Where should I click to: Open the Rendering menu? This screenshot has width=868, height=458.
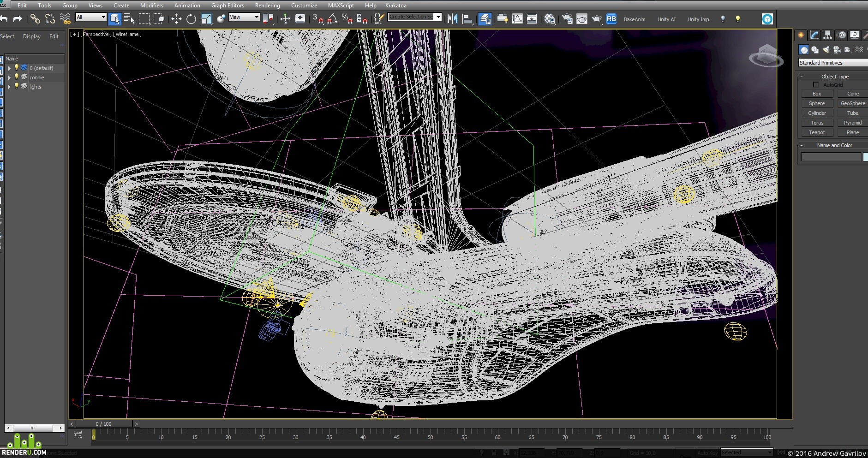268,6
